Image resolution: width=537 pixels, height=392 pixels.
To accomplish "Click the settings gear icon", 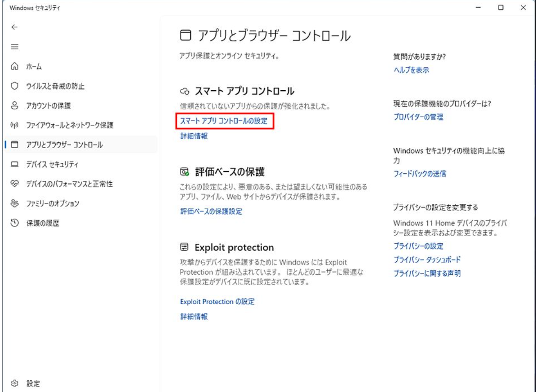I will (x=15, y=383).
